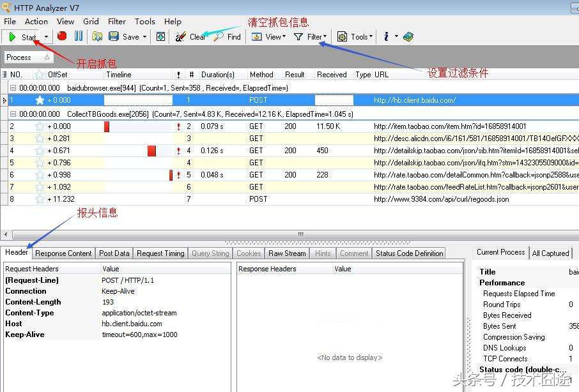The height and width of the screenshot is (392, 579).
Task: Open the Grid menu
Action: [91, 21]
